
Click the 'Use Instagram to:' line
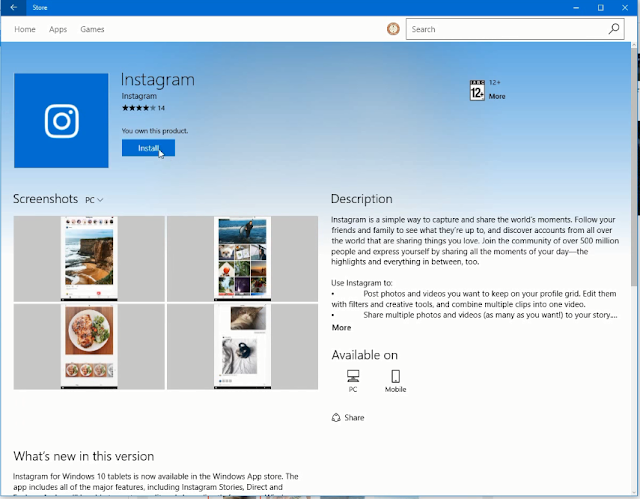(362, 283)
